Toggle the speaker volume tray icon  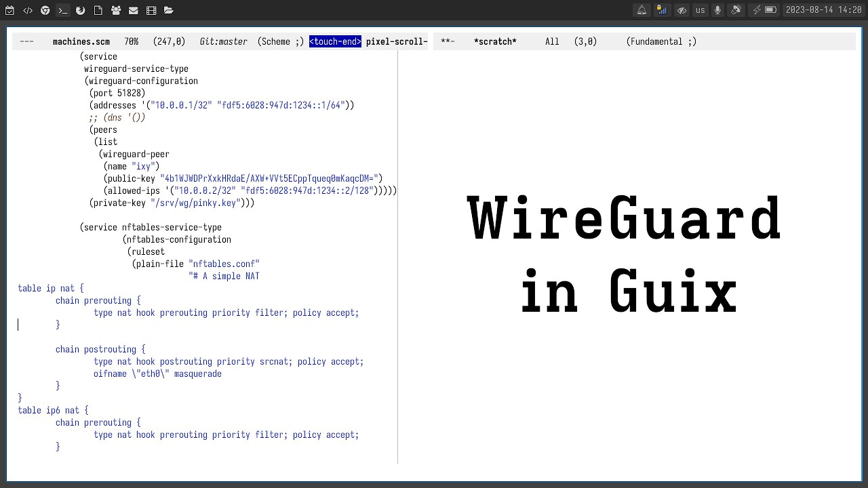click(x=736, y=10)
